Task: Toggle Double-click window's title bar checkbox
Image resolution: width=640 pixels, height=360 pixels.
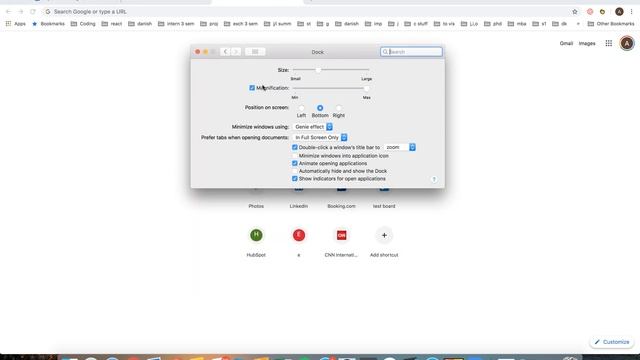Action: coord(295,147)
